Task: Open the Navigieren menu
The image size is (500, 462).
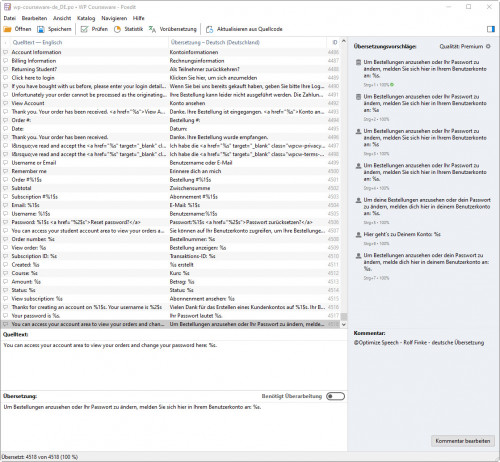Action: (x=114, y=18)
